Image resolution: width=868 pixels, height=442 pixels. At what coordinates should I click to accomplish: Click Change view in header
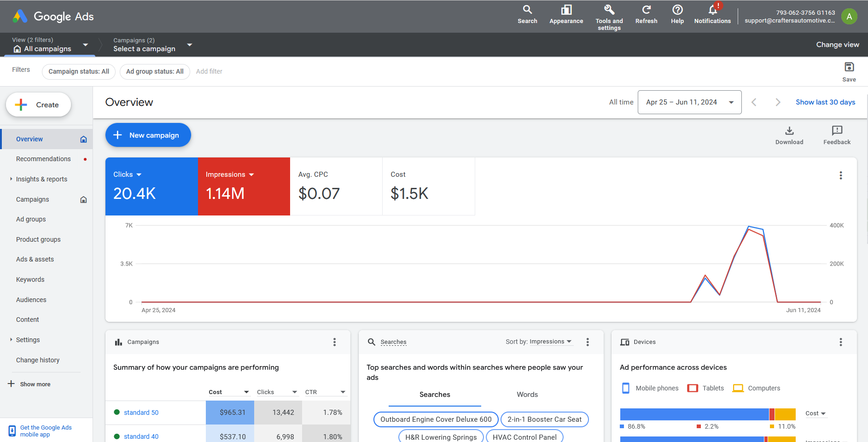click(x=837, y=45)
